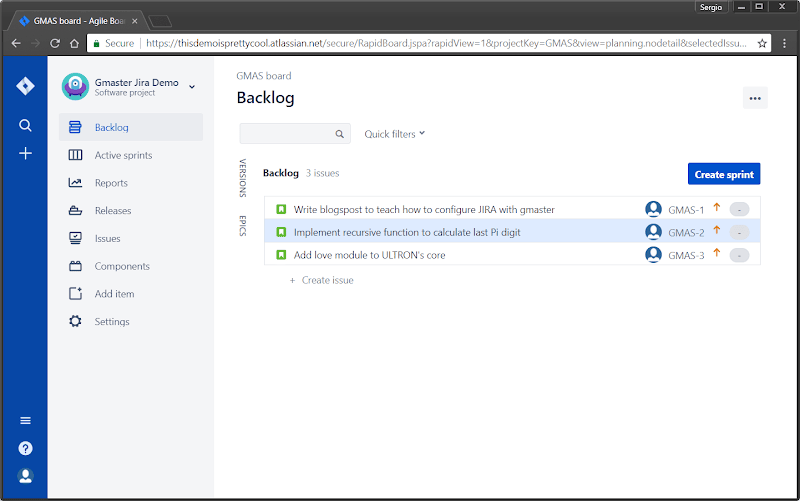Click the browser address bar URL
This screenshot has height=501, width=800.
(x=446, y=43)
